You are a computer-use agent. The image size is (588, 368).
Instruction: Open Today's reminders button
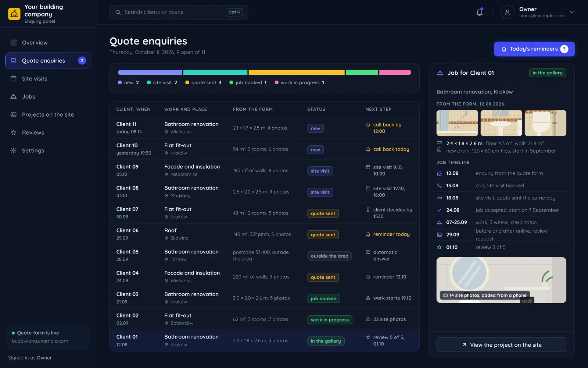click(x=534, y=49)
